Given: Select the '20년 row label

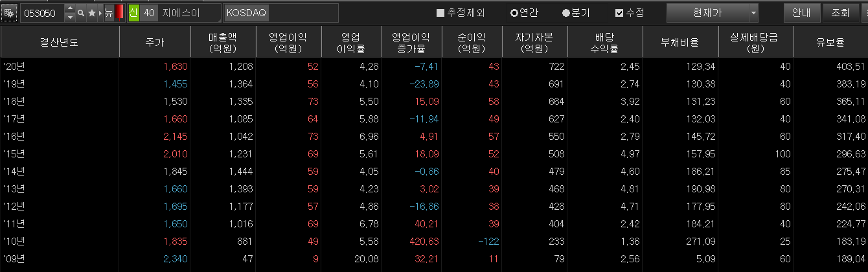Looking at the screenshot, I should point(14,66).
